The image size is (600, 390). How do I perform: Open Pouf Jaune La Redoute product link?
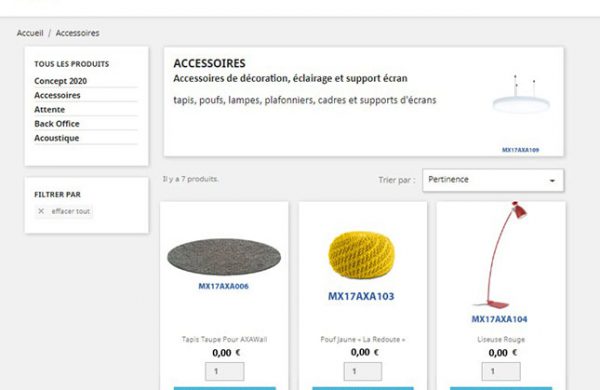point(362,339)
